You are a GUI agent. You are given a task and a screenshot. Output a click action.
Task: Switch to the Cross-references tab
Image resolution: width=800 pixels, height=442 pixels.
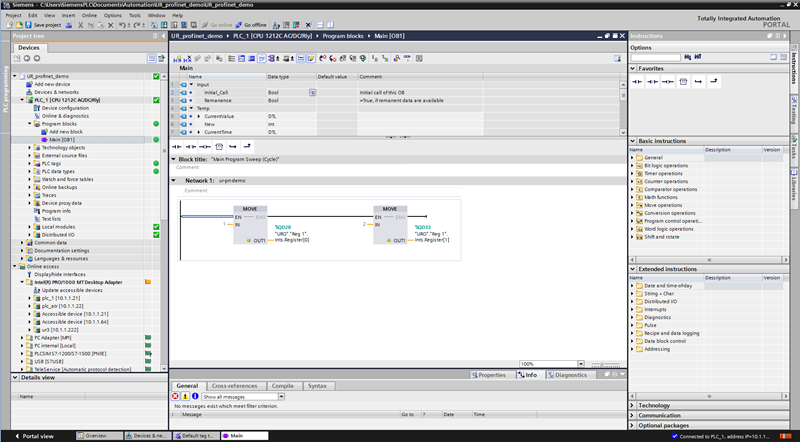coord(235,386)
